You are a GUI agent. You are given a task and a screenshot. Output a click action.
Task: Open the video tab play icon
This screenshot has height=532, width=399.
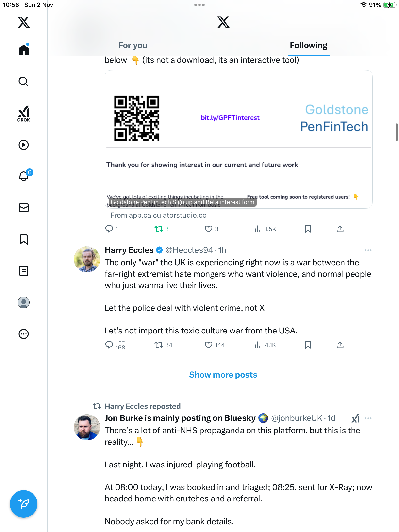click(x=24, y=145)
